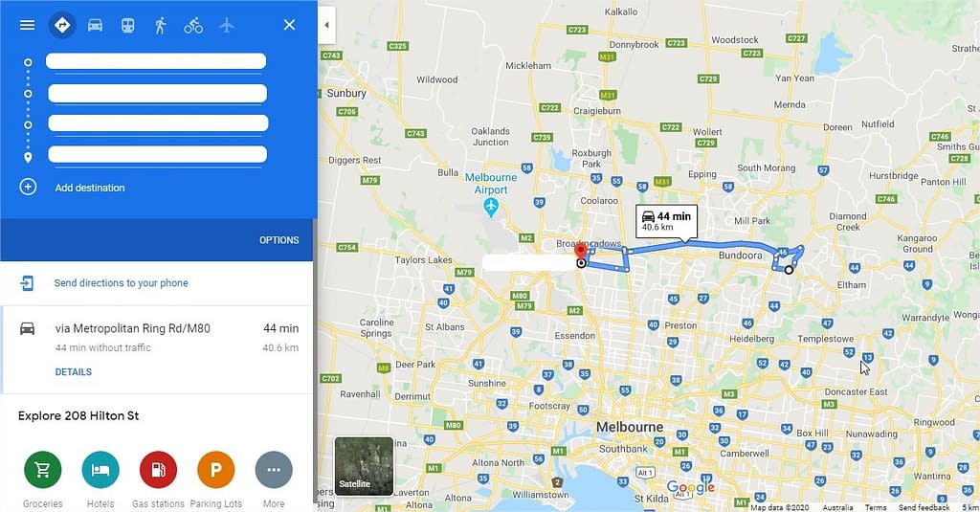
Task: Select the Walking travel mode icon
Action: click(161, 25)
